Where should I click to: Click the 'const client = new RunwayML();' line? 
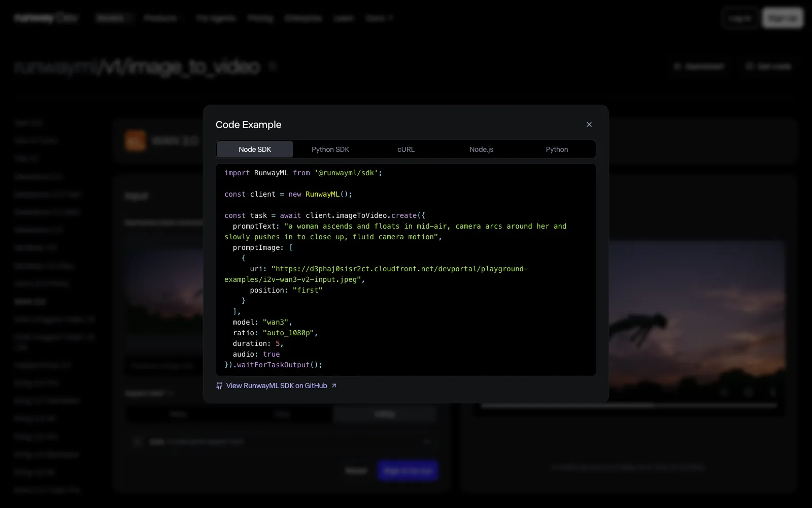point(288,194)
